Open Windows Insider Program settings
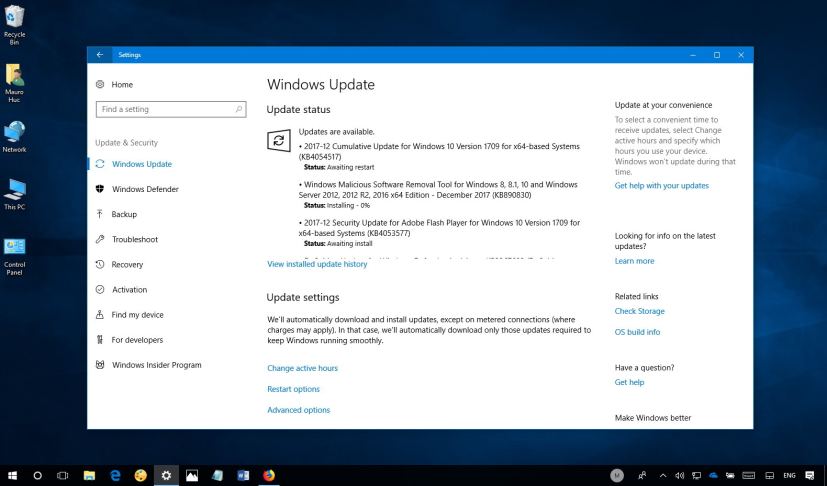The height and width of the screenshot is (486, 827). click(157, 365)
